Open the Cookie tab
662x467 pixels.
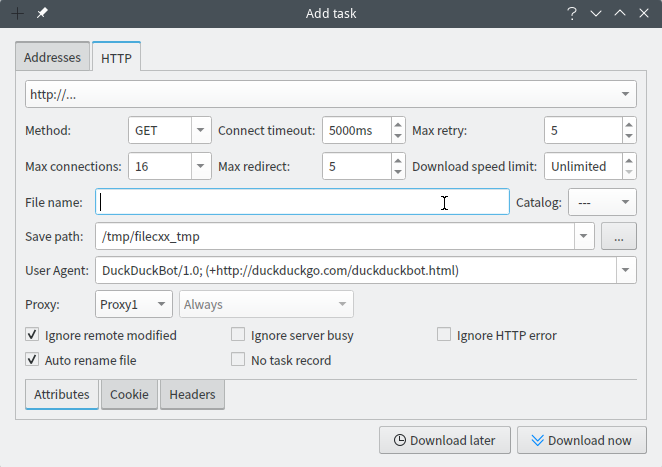[x=129, y=395]
